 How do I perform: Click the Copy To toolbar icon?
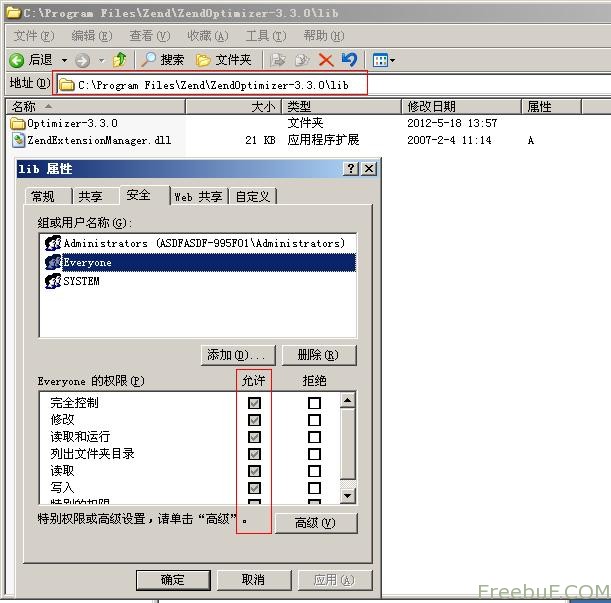click(x=302, y=60)
